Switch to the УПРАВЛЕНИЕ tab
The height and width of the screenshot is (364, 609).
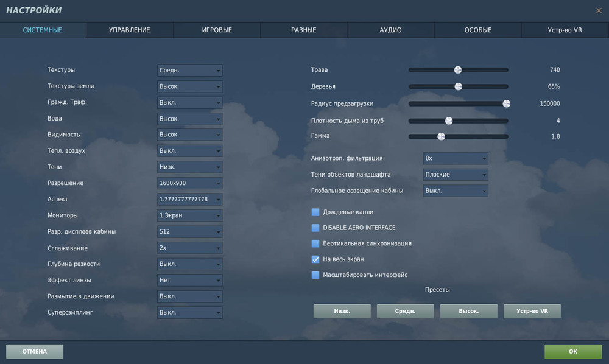[x=129, y=30]
